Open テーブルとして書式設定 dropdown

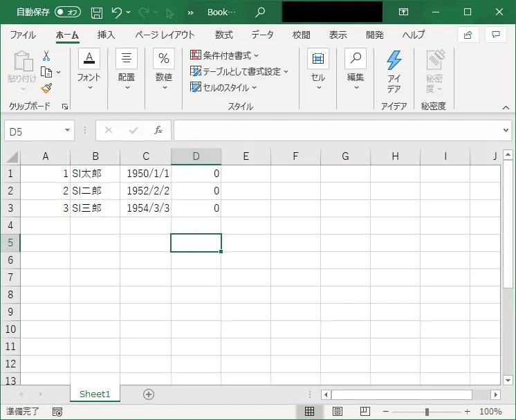click(239, 71)
